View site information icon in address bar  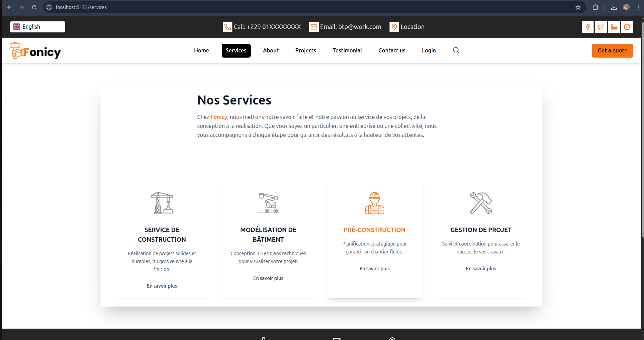[49, 7]
